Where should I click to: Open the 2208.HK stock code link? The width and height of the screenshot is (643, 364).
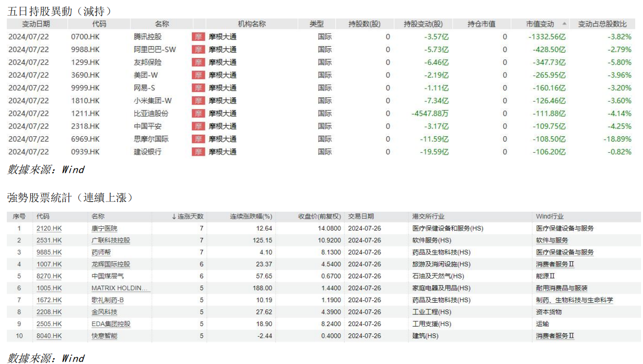49,312
